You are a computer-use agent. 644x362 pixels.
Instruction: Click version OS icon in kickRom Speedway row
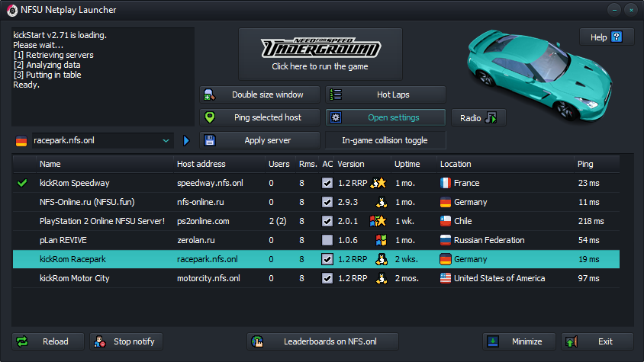tap(378, 183)
